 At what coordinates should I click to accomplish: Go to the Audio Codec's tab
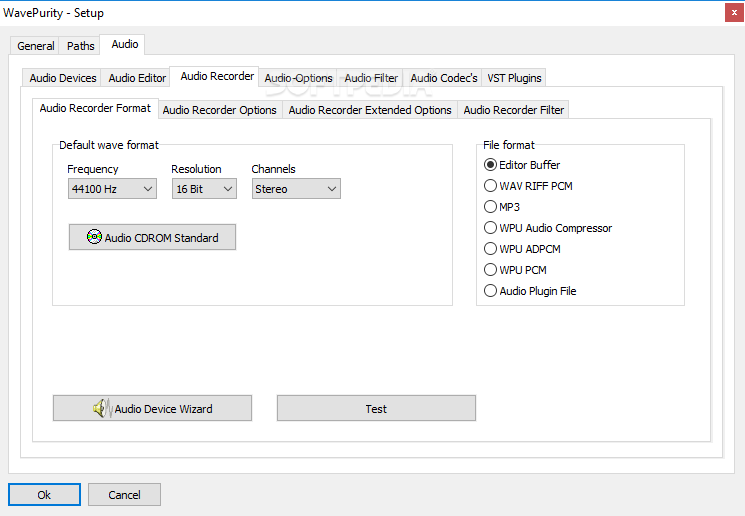coord(444,78)
